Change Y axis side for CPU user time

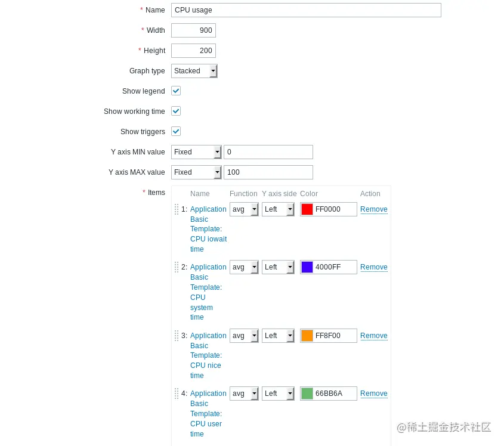pyautogui.click(x=278, y=394)
